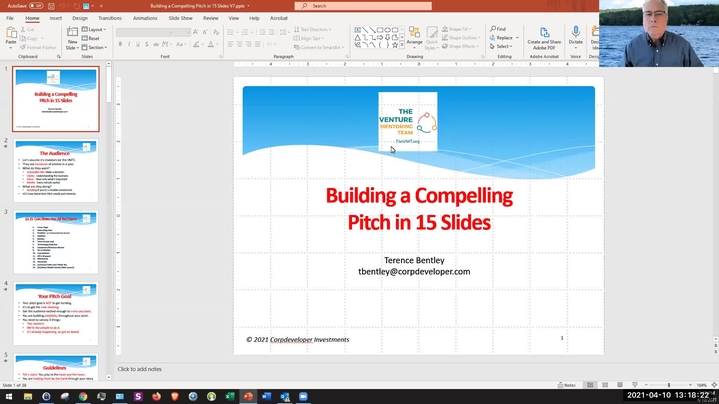
Task: Select the star shape in shapes gallery
Action: [x=395, y=45]
